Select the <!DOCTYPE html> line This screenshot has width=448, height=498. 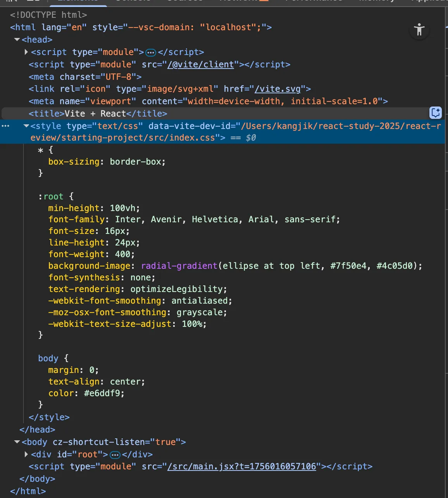pyautogui.click(x=48, y=15)
